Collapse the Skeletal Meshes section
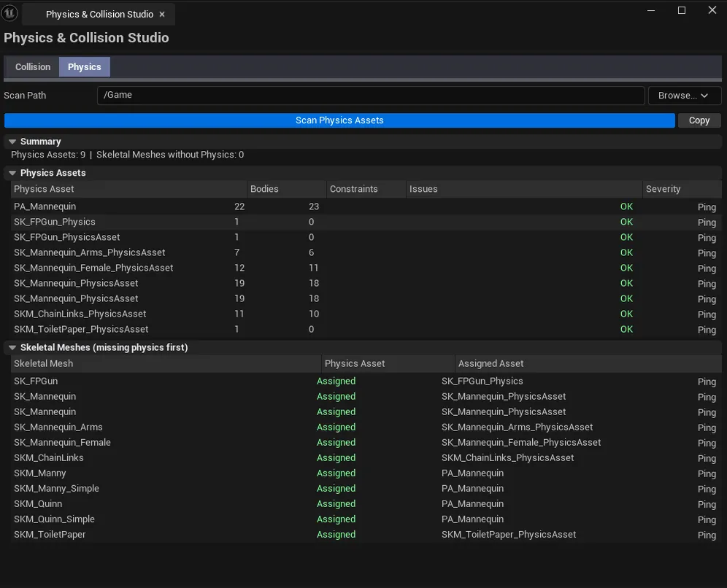This screenshot has height=588, width=727. click(12, 347)
